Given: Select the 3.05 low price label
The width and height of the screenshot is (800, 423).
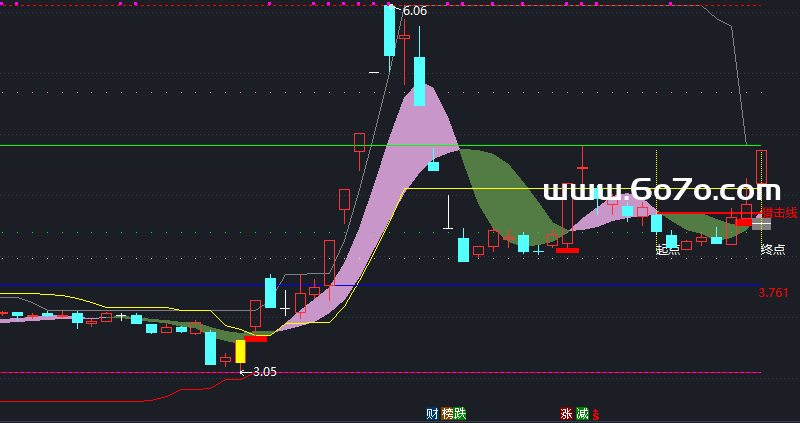Looking at the screenshot, I should [x=264, y=372].
